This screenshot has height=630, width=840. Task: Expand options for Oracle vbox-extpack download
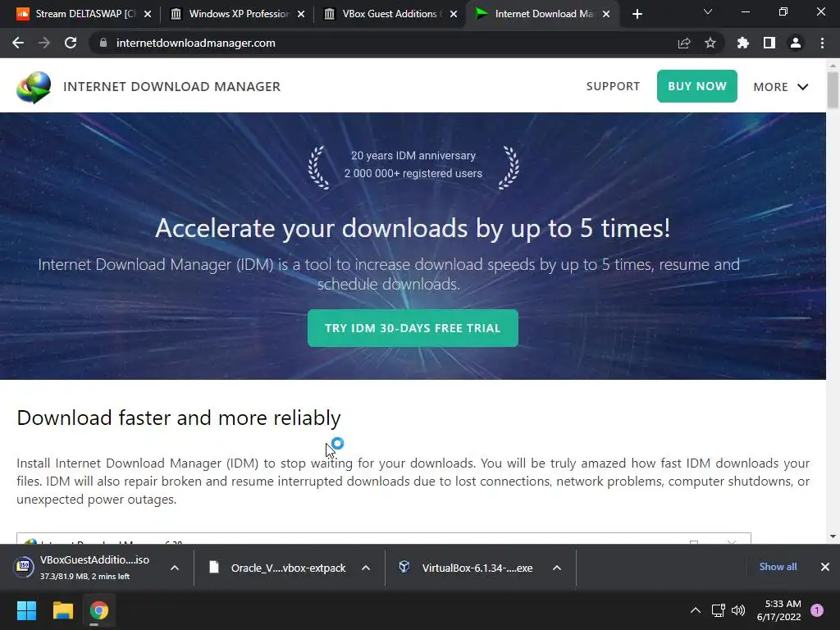[x=366, y=568]
